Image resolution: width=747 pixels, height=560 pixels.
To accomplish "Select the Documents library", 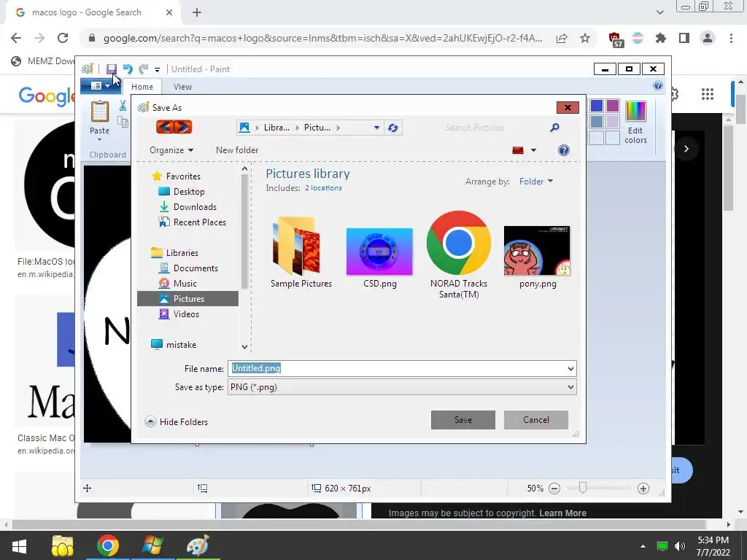I will [188, 268].
